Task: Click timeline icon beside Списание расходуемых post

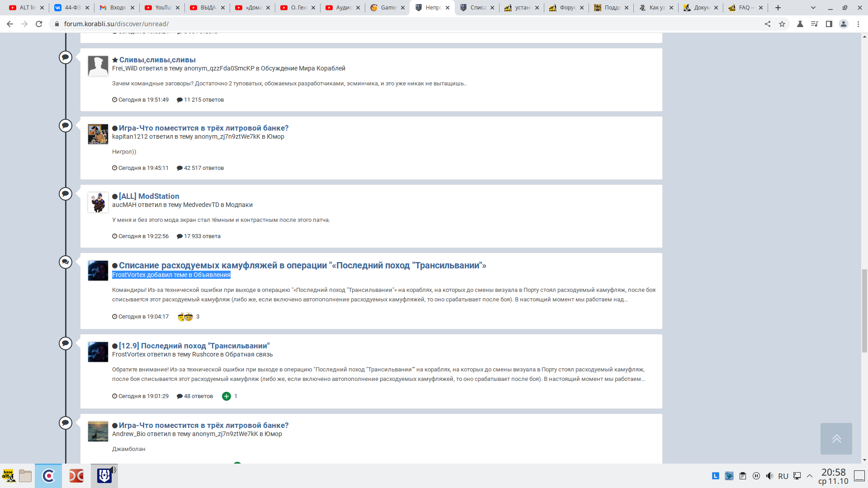Action: pos(66,262)
